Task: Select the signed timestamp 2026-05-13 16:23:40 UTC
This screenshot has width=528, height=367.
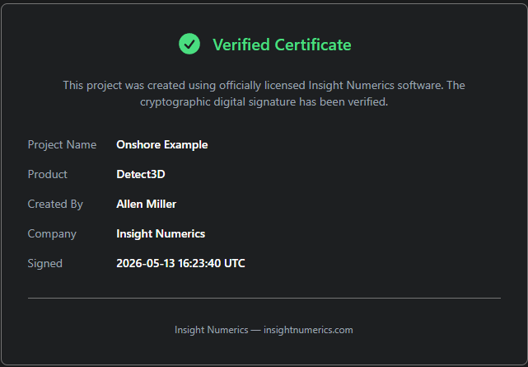Action: [x=180, y=263]
